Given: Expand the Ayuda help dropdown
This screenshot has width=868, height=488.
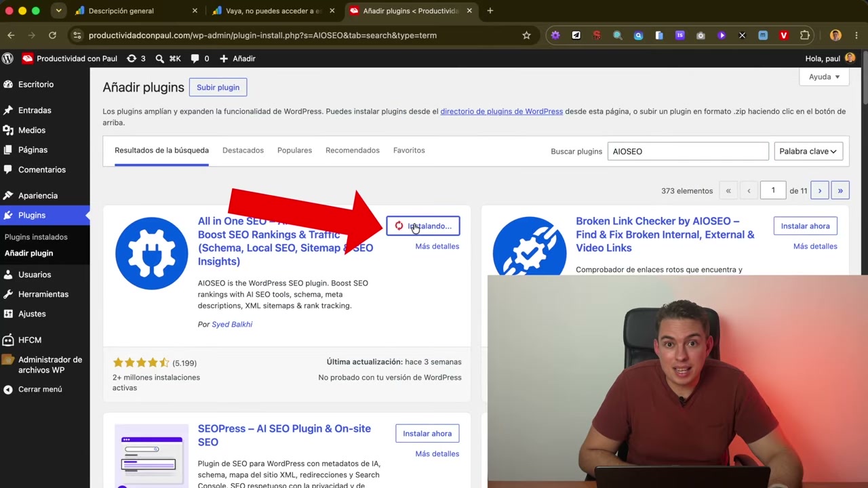Looking at the screenshot, I should click(x=824, y=77).
